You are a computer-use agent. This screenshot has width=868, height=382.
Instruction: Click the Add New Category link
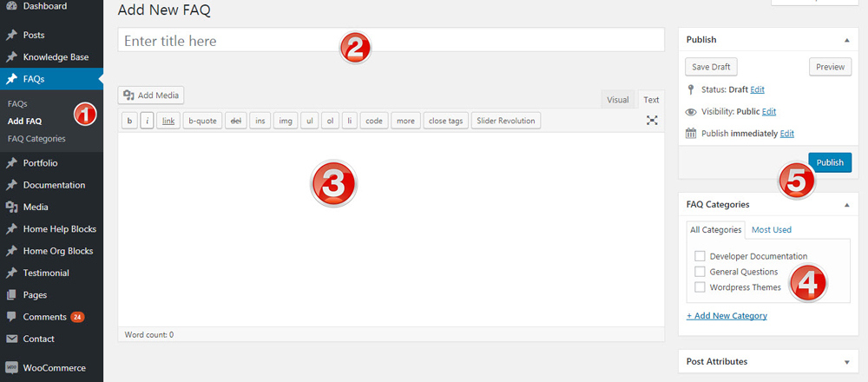click(727, 316)
